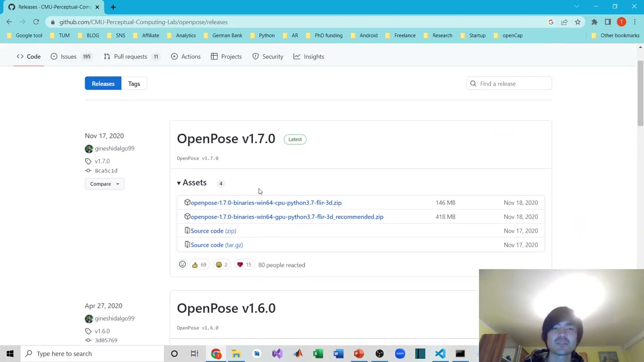This screenshot has width=644, height=362.
Task: Switch to the Actions tab
Action: [186, 56]
